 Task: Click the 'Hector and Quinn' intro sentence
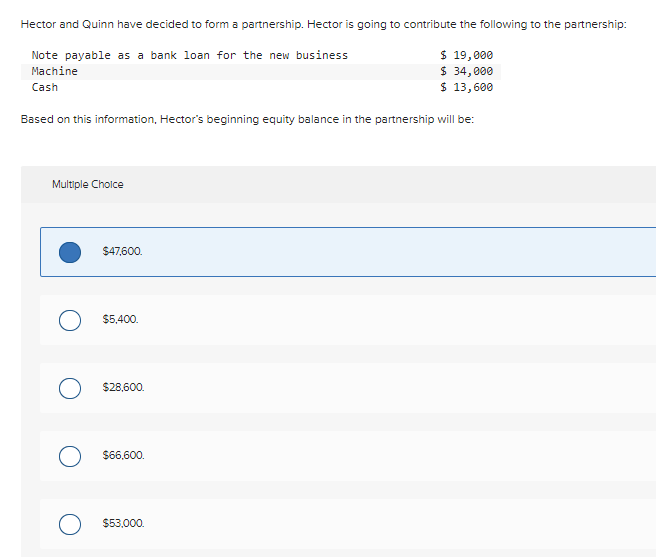tap(324, 25)
